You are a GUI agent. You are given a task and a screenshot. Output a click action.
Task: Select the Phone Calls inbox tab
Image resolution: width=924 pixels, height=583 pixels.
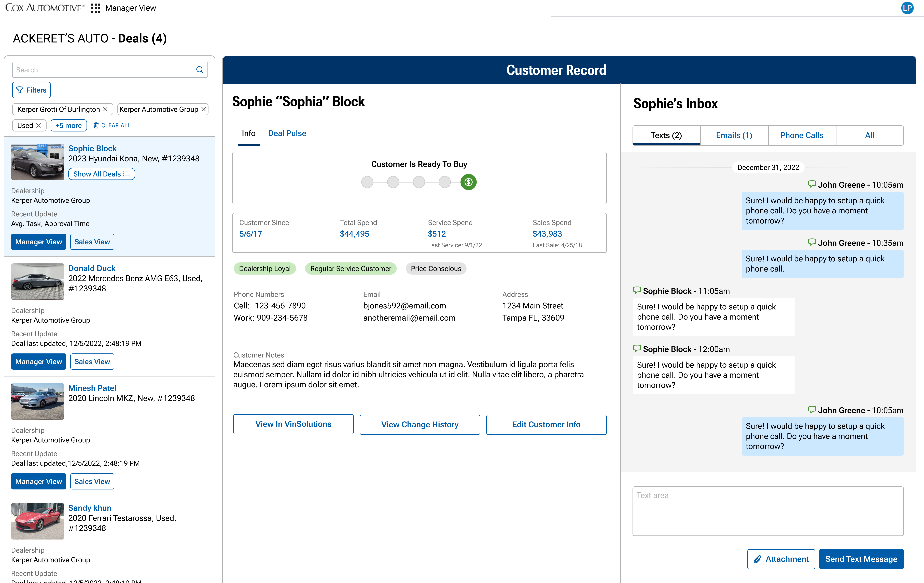point(802,135)
